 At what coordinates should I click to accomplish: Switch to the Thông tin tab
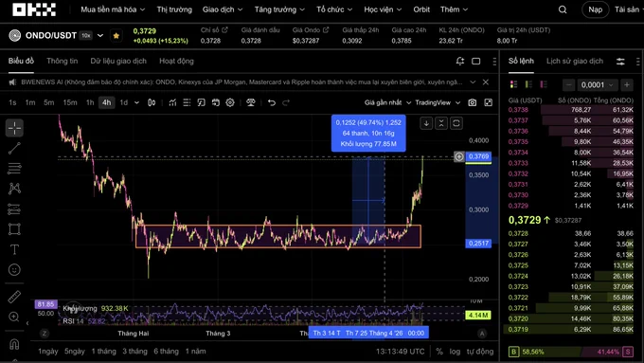[62, 62]
